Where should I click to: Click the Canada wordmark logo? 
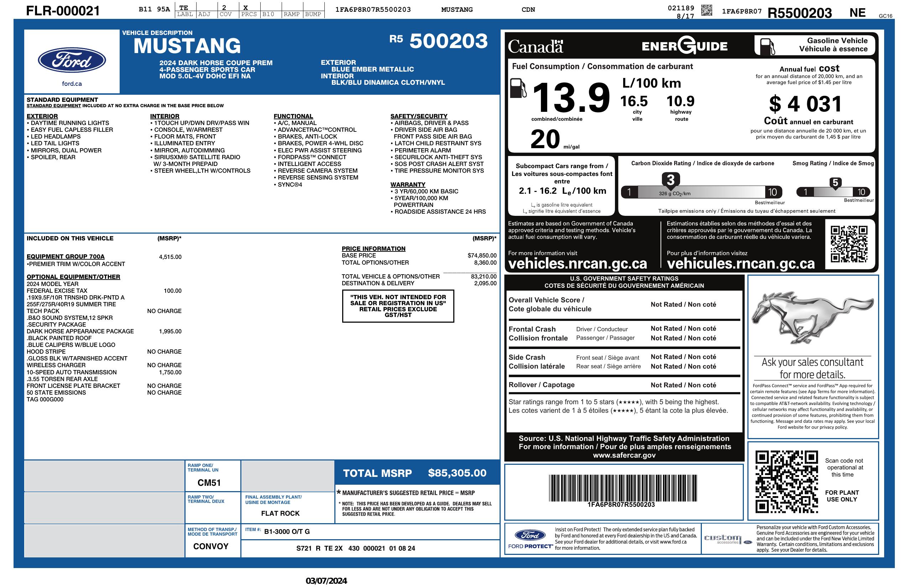(x=535, y=47)
